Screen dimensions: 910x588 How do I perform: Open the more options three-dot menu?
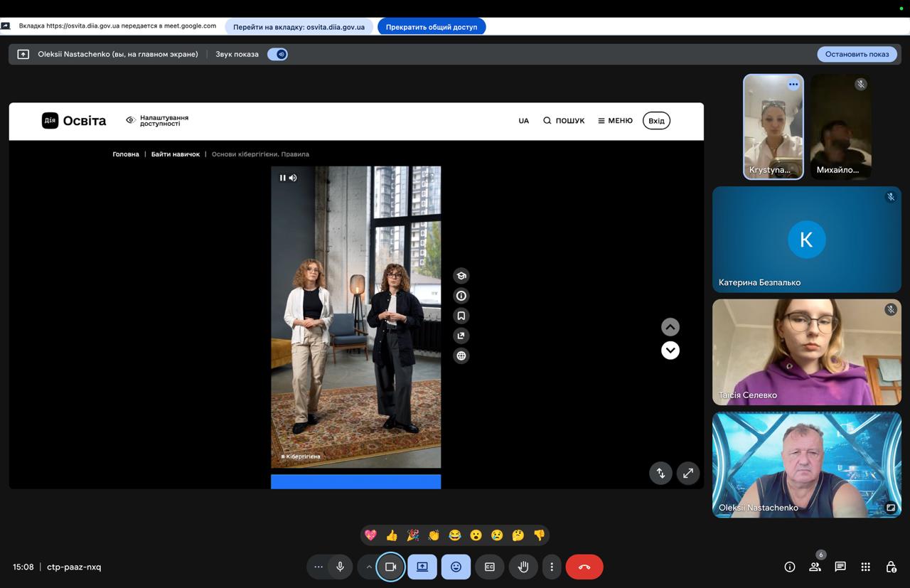click(552, 567)
